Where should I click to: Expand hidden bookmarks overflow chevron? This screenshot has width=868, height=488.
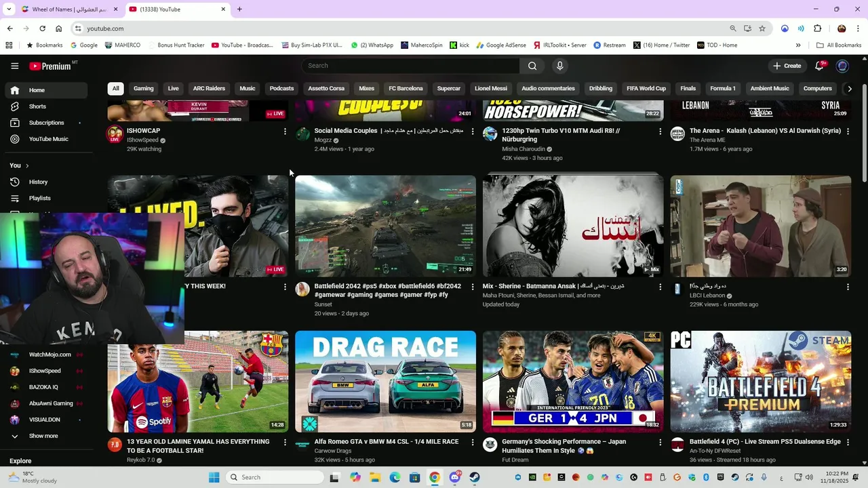tap(798, 45)
